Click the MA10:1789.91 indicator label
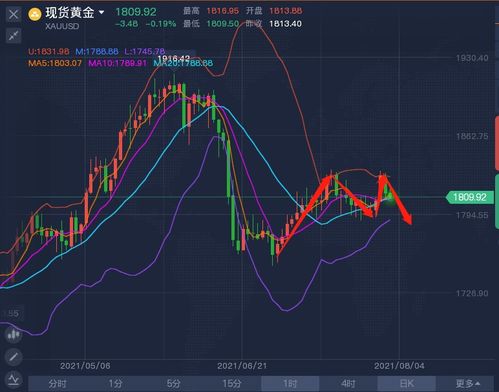Screen dimensions: 499x392 (117, 63)
